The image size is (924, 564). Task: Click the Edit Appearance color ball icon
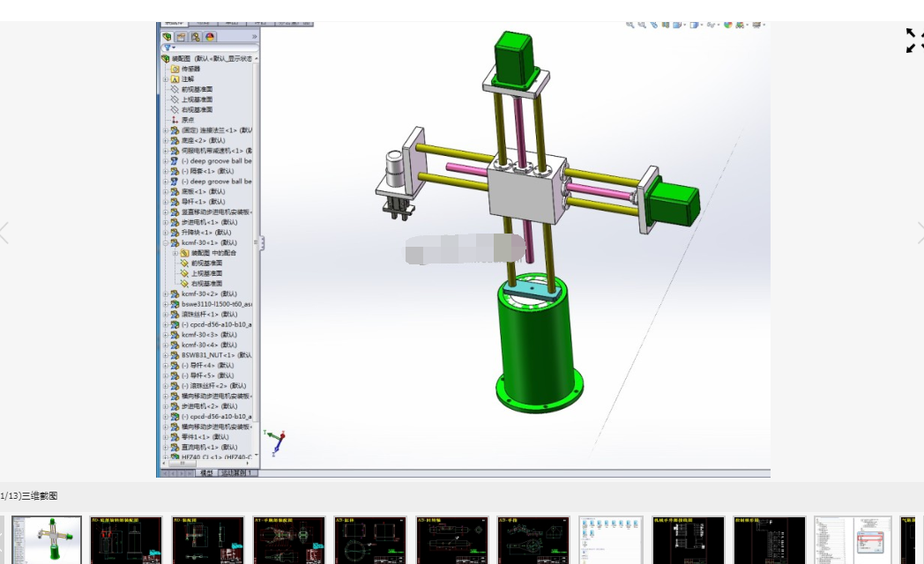pyautogui.click(x=728, y=25)
